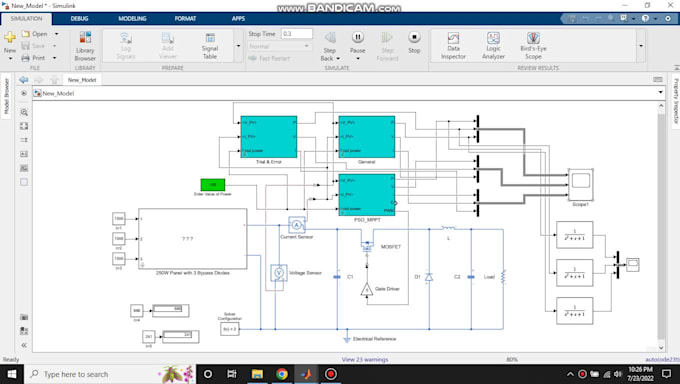Viewport: 680px width, 384px height.
Task: Switch to the Debug tab
Action: coord(79,19)
